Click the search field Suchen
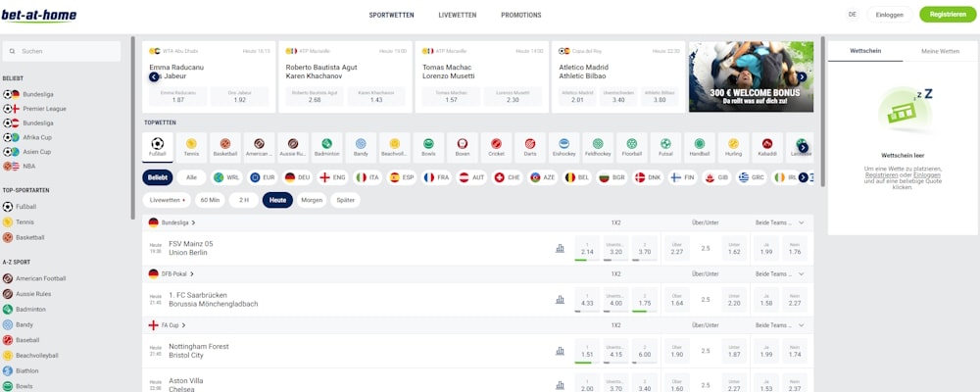Viewport: 980px width, 392px height. click(x=61, y=51)
